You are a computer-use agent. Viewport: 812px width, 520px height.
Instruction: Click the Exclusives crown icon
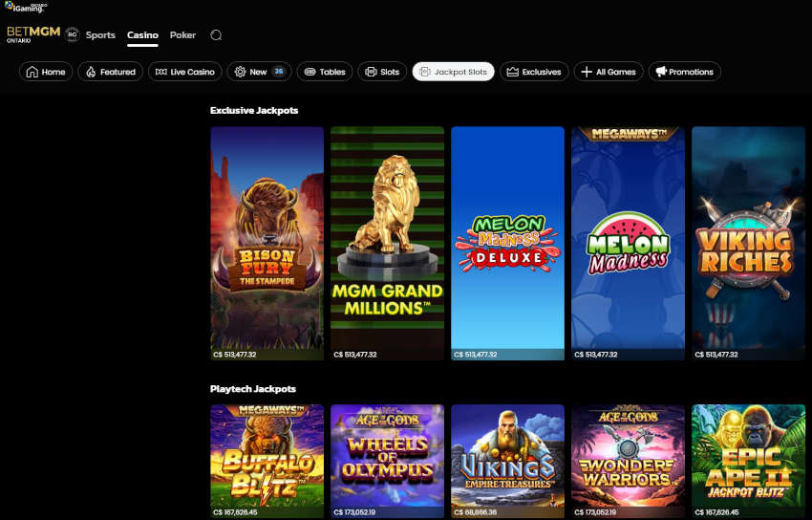pos(512,72)
